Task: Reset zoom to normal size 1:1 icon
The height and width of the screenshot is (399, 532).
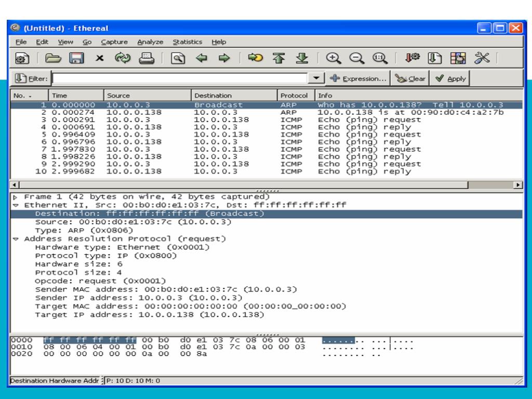Action: tap(380, 58)
